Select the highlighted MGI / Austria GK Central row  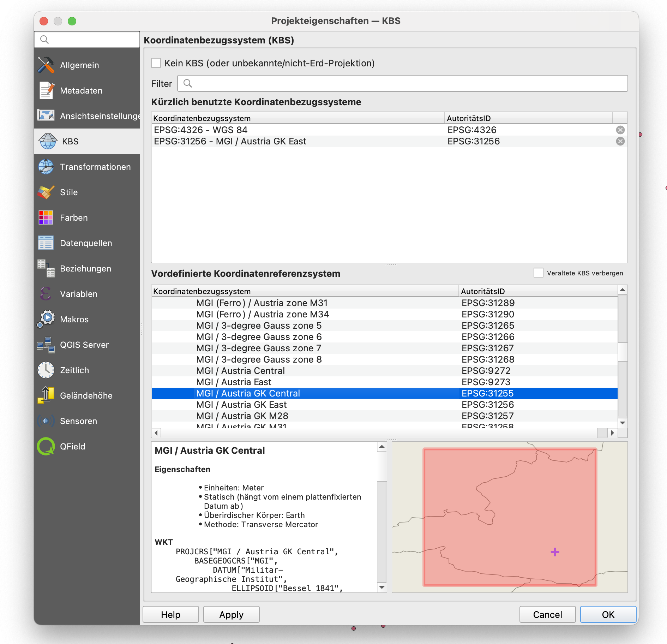[x=384, y=393]
